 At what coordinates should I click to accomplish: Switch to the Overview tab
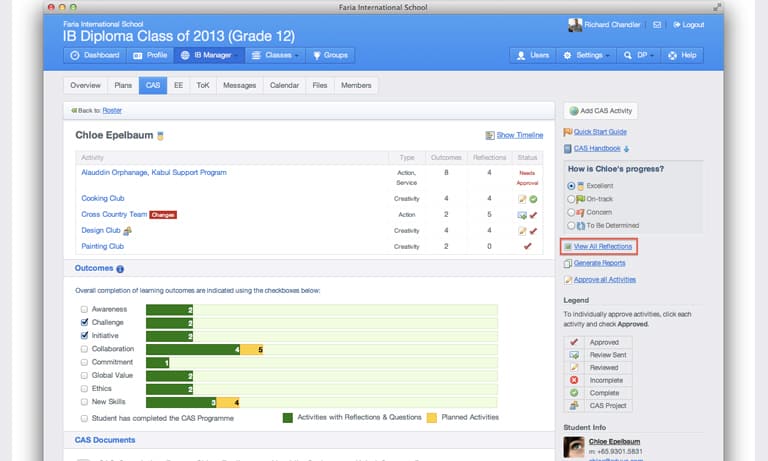coord(85,85)
